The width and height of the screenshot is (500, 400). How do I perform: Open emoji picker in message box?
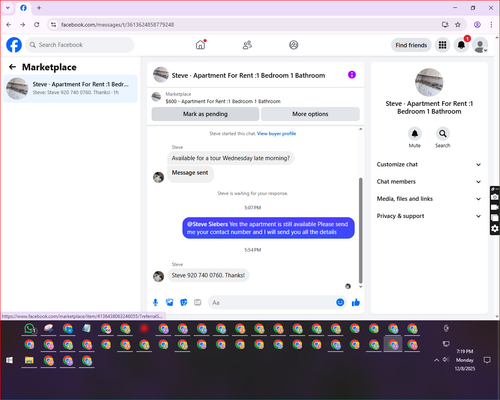coord(340,302)
